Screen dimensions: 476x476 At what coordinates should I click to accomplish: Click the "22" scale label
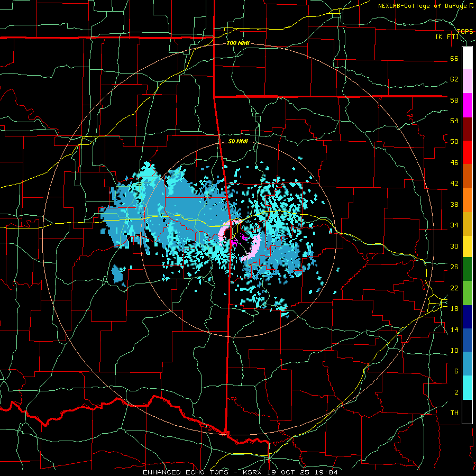[x=454, y=288]
